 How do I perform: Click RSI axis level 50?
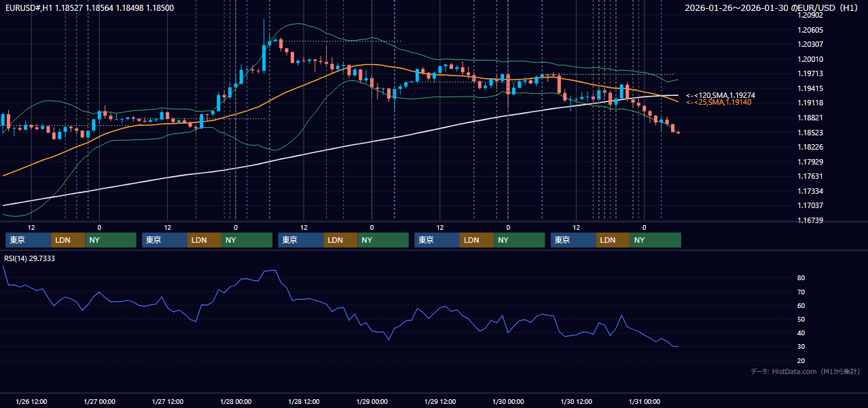[801, 319]
